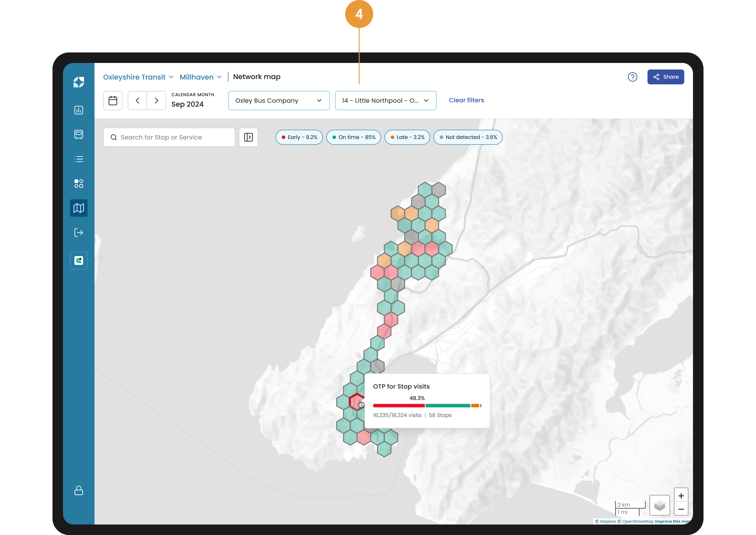
Task: Select the Network map sidebar item
Action: point(78,208)
